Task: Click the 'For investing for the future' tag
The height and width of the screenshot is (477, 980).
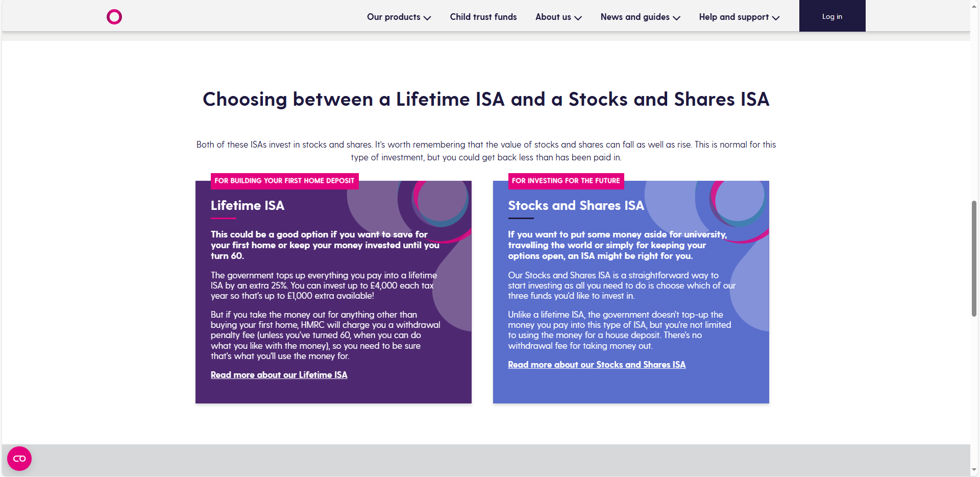Action: (x=566, y=181)
